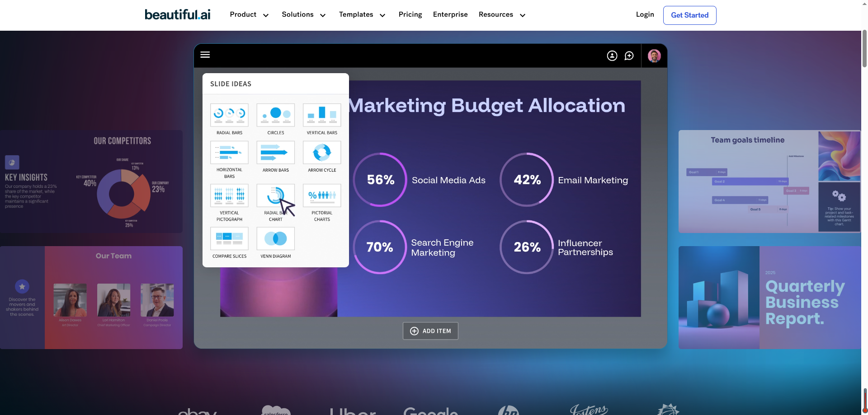Expand the Resources dropdown chevron
Image resolution: width=868 pixels, height=415 pixels.
[523, 15]
